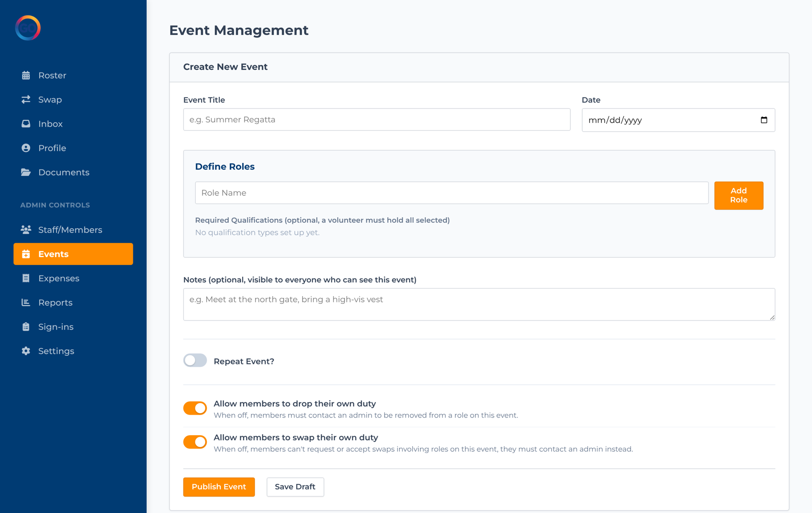Click the Notes resize handle corner
Image resolution: width=812 pixels, height=513 pixels.
point(772,317)
